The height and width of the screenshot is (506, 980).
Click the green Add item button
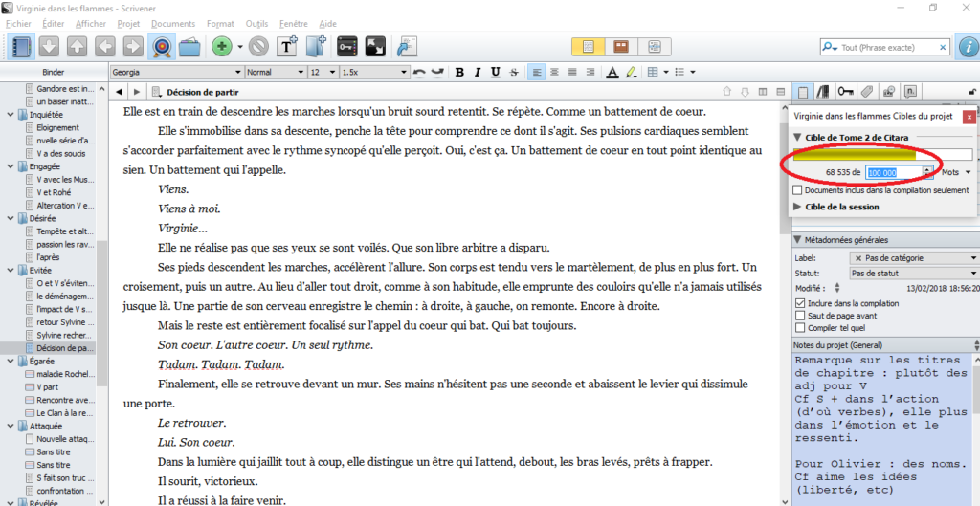[222, 47]
